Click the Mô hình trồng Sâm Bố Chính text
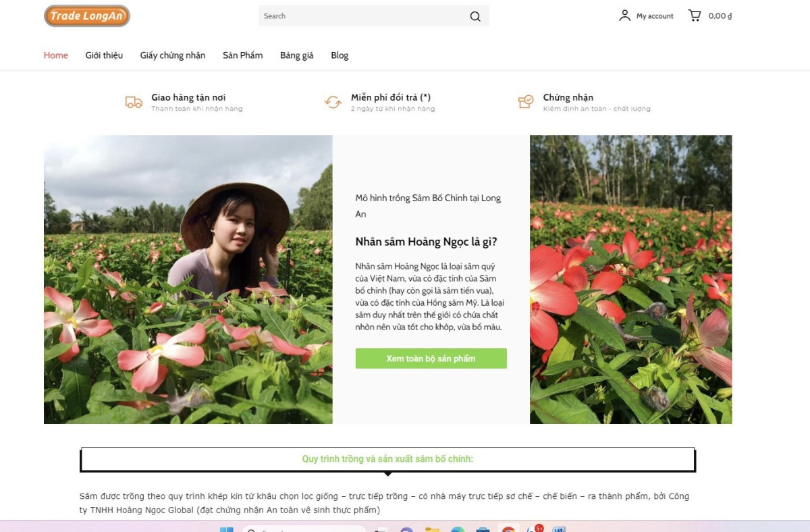The height and width of the screenshot is (532, 810). [428, 206]
